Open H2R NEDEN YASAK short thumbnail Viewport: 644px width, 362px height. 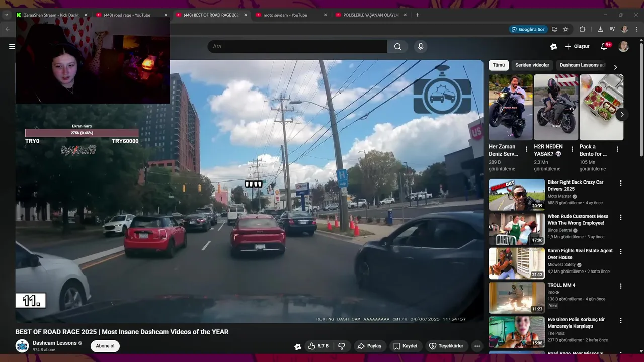[x=556, y=107]
